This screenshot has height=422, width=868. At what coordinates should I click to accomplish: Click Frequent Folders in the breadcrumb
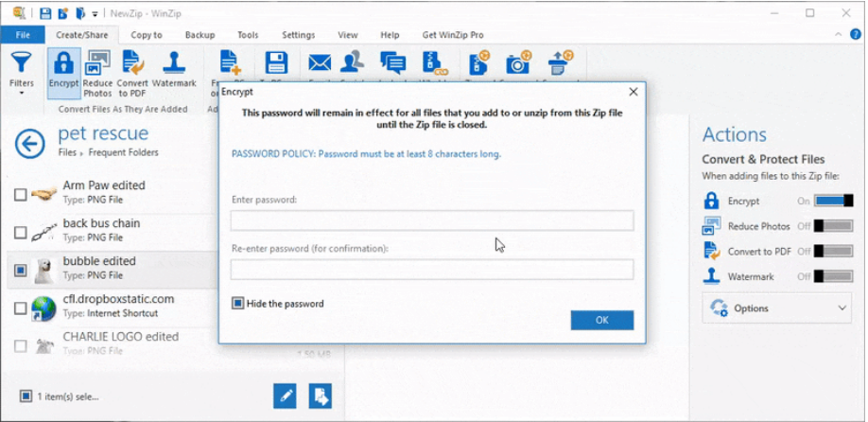123,152
